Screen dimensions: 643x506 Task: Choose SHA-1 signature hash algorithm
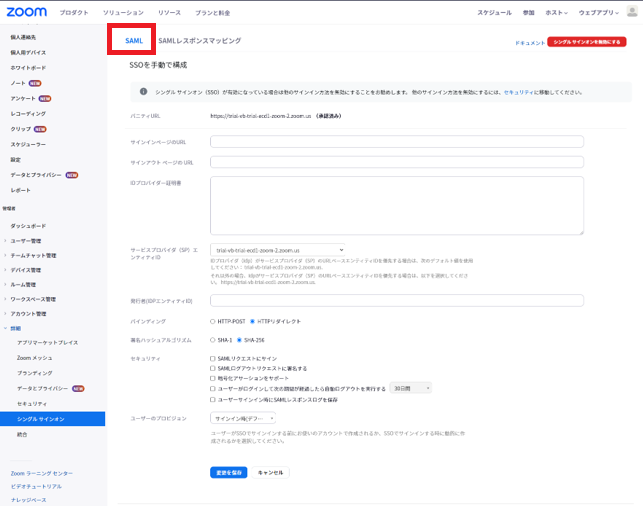[213, 339]
